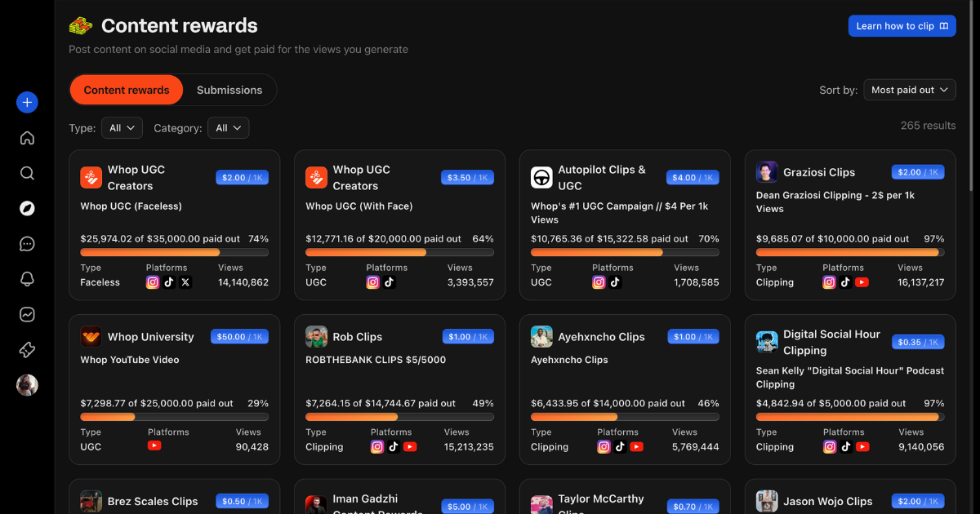
Task: Switch to the Submissions tab
Action: [x=229, y=90]
